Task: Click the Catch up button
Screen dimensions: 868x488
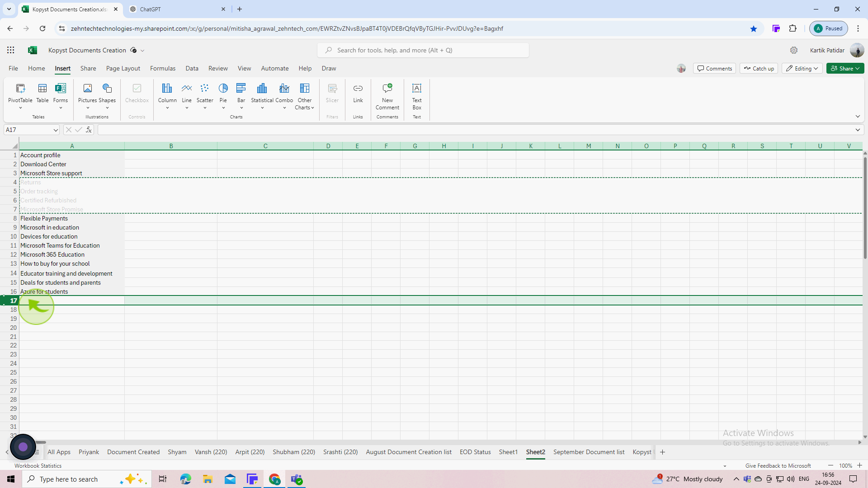Action: [759, 68]
